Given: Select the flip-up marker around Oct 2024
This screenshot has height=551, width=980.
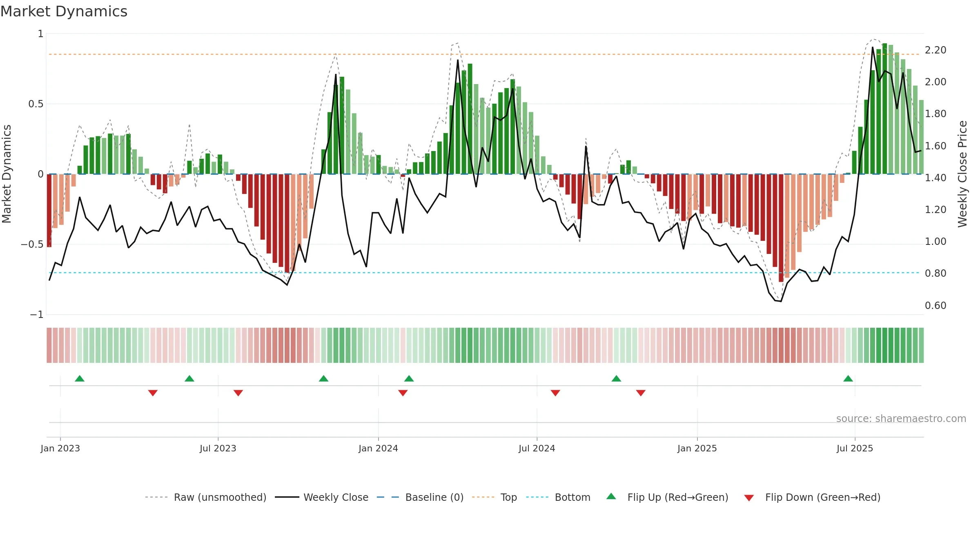Looking at the screenshot, I should pyautogui.click(x=617, y=378).
